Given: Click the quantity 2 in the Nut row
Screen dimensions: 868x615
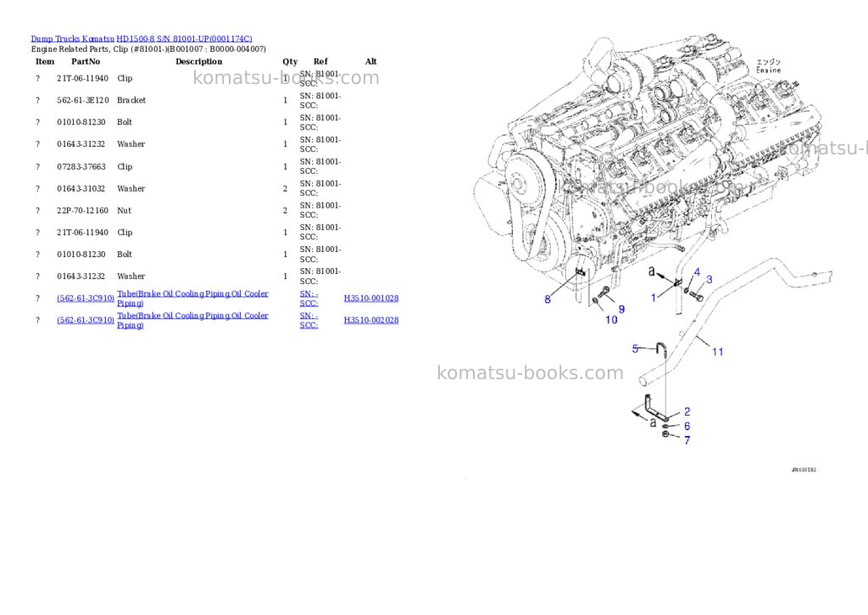Looking at the screenshot, I should [285, 210].
